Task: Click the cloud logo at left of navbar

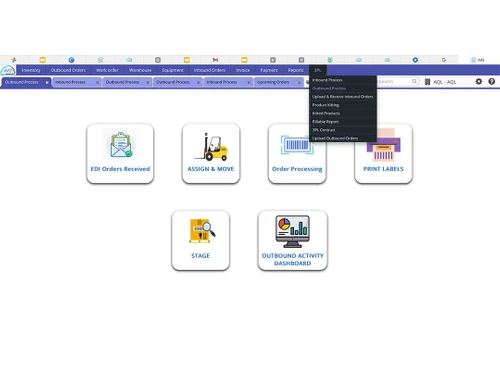Action: [8, 70]
